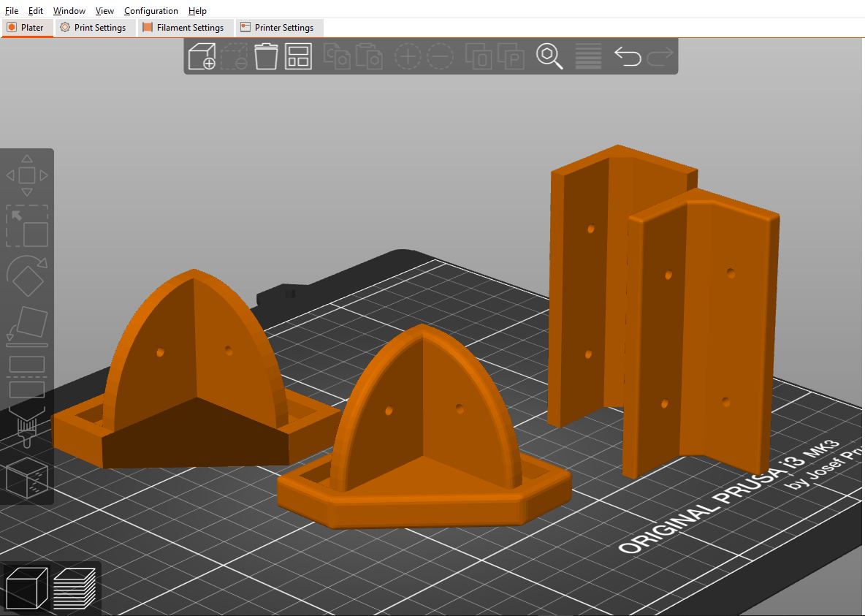Open the Configuration menu
Image resolution: width=865 pixels, height=616 pixels.
[x=150, y=10]
